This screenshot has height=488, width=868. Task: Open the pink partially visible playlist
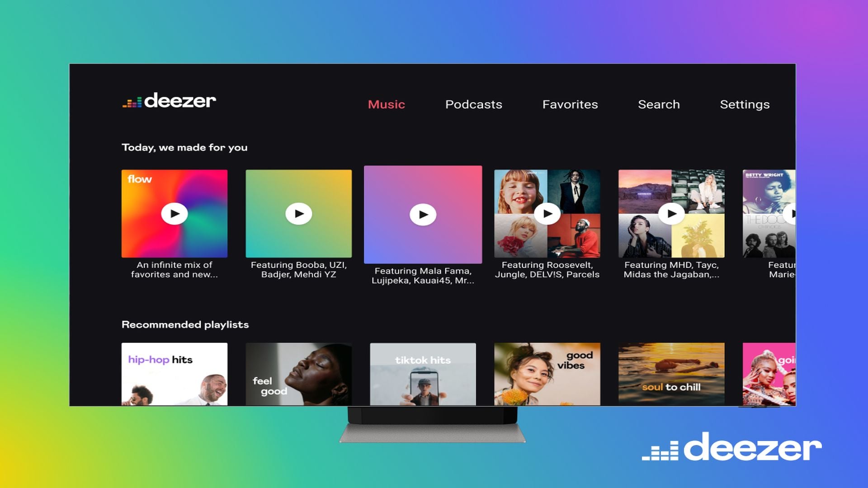(x=769, y=374)
